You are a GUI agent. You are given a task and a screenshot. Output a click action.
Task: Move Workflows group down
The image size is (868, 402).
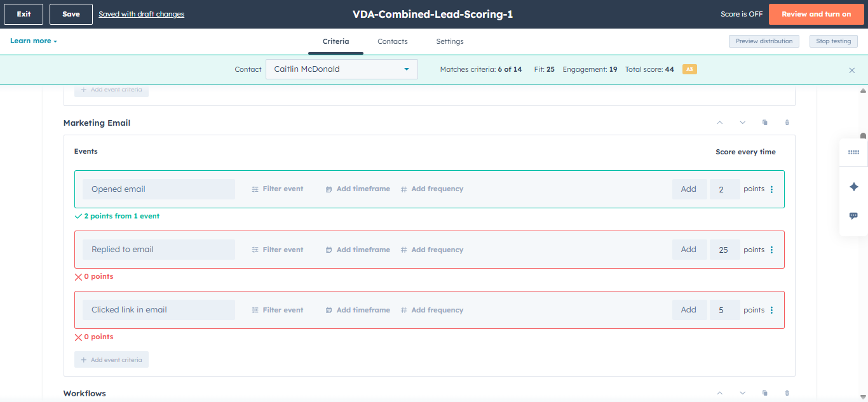[x=742, y=393]
